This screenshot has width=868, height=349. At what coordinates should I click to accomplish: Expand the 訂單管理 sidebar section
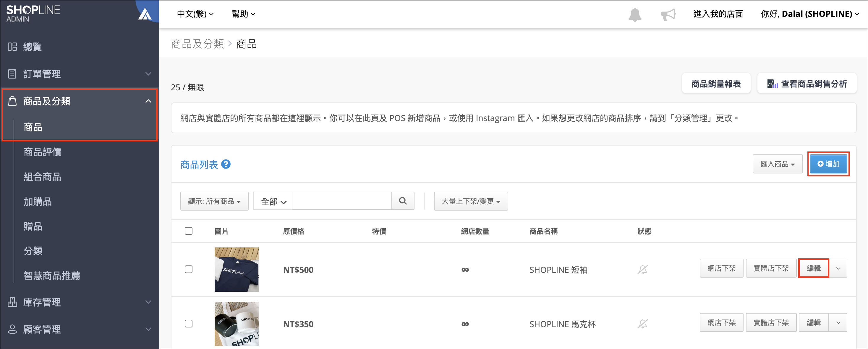(x=148, y=74)
